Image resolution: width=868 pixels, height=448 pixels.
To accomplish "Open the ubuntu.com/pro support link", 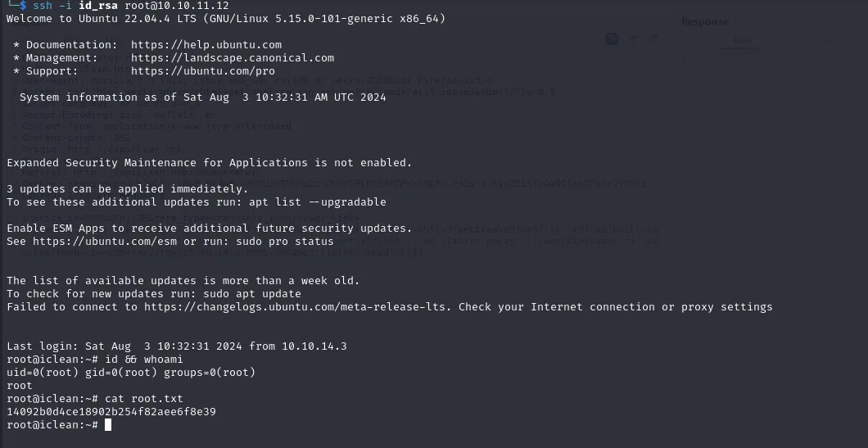I will tap(188, 71).
